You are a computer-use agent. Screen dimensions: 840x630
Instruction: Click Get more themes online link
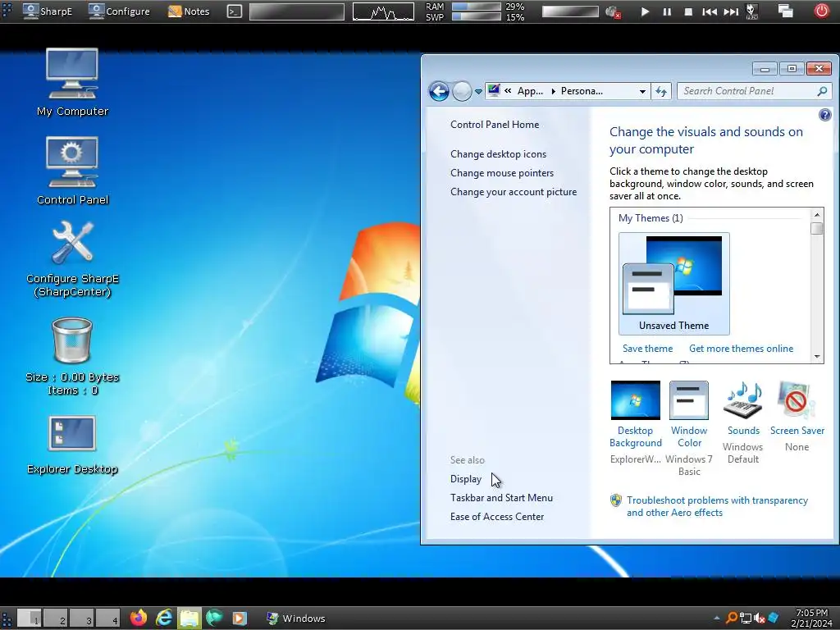(741, 348)
